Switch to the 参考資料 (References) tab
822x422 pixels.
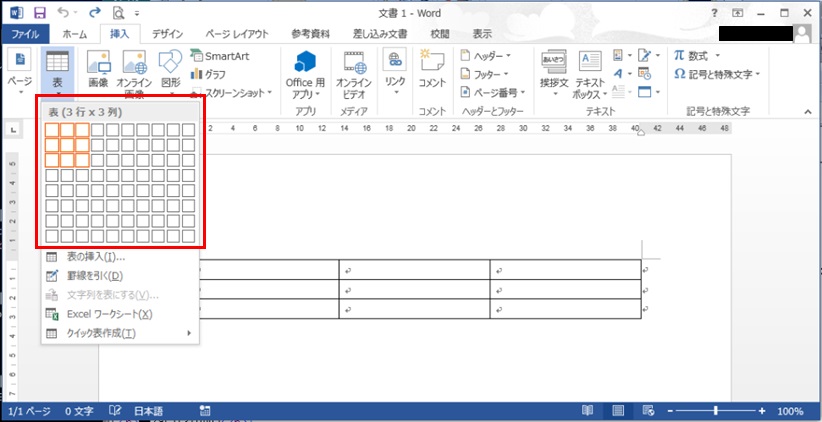(310, 35)
